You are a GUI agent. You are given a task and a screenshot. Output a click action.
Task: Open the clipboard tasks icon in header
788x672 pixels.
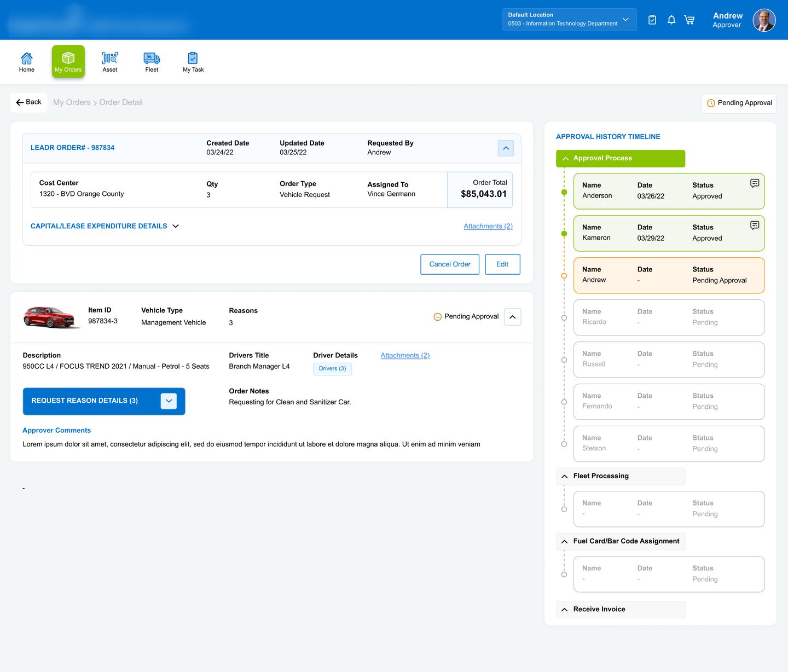tap(652, 20)
